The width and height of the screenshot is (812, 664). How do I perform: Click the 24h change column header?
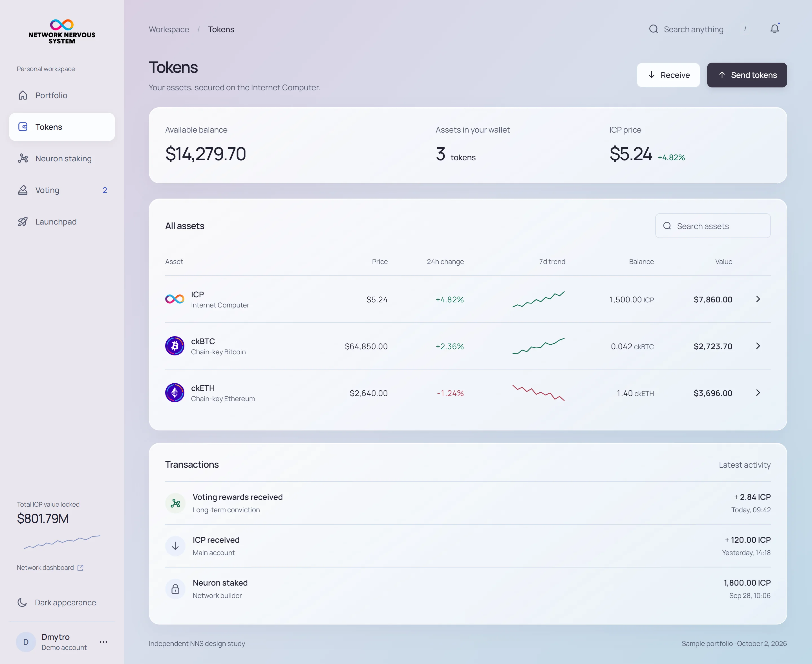coord(445,261)
